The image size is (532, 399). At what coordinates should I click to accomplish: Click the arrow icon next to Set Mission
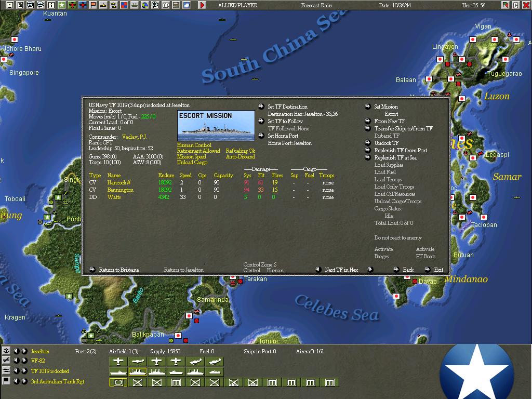click(x=368, y=107)
